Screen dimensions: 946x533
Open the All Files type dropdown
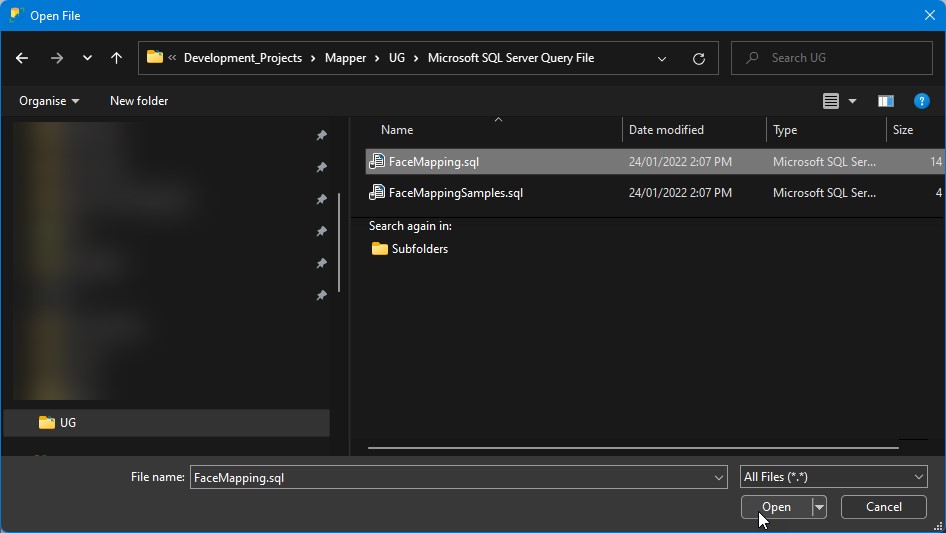[x=833, y=478]
